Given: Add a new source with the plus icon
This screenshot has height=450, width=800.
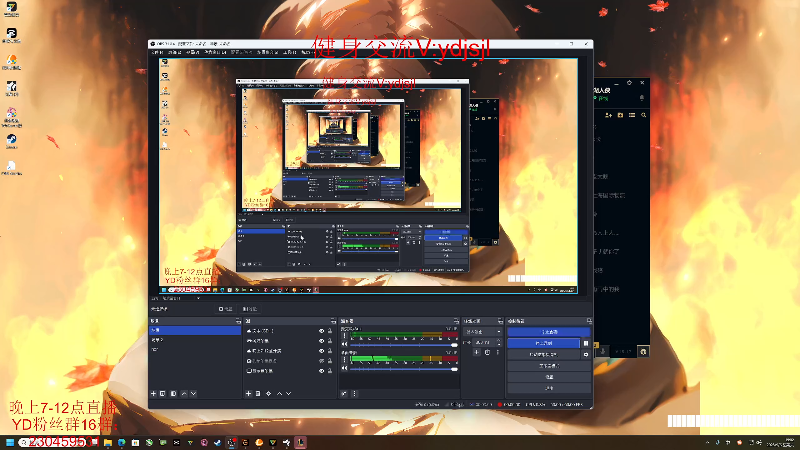Looking at the screenshot, I should pyautogui.click(x=248, y=393).
